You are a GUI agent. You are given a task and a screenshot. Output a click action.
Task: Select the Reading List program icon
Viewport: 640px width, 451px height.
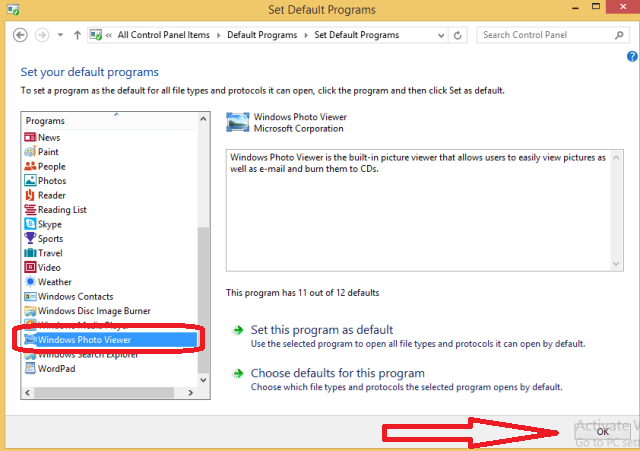point(30,209)
